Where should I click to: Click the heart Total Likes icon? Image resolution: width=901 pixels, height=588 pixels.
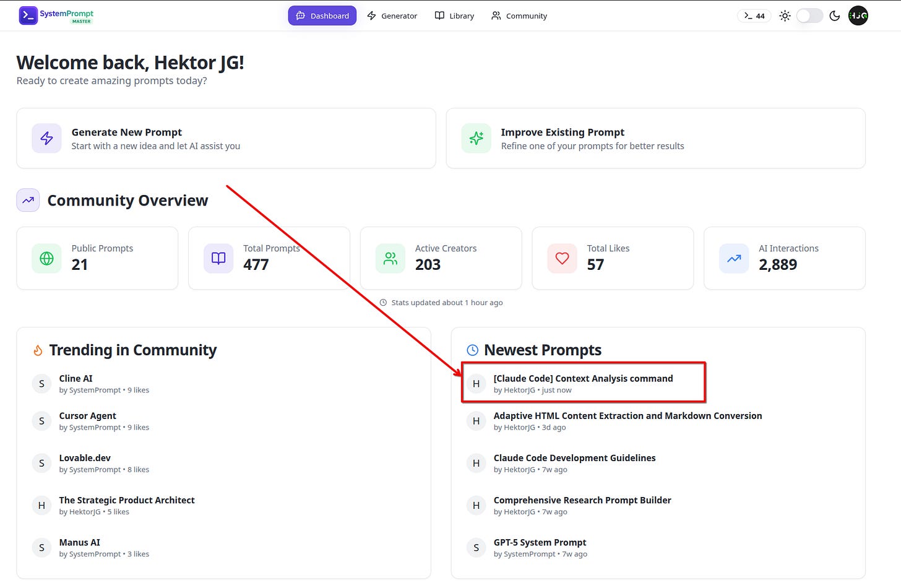click(x=563, y=258)
